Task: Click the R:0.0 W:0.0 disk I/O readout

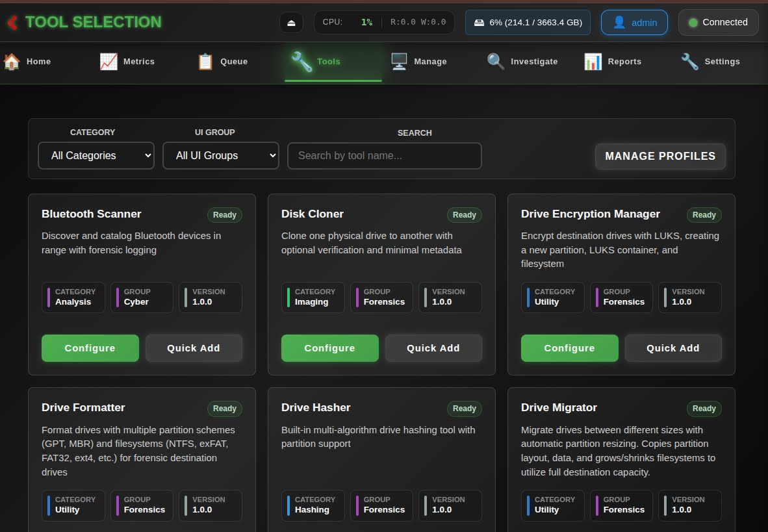Action: point(418,23)
